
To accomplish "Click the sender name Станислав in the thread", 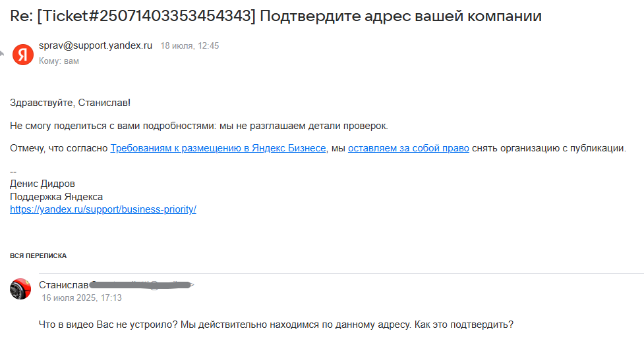I will tap(63, 285).
